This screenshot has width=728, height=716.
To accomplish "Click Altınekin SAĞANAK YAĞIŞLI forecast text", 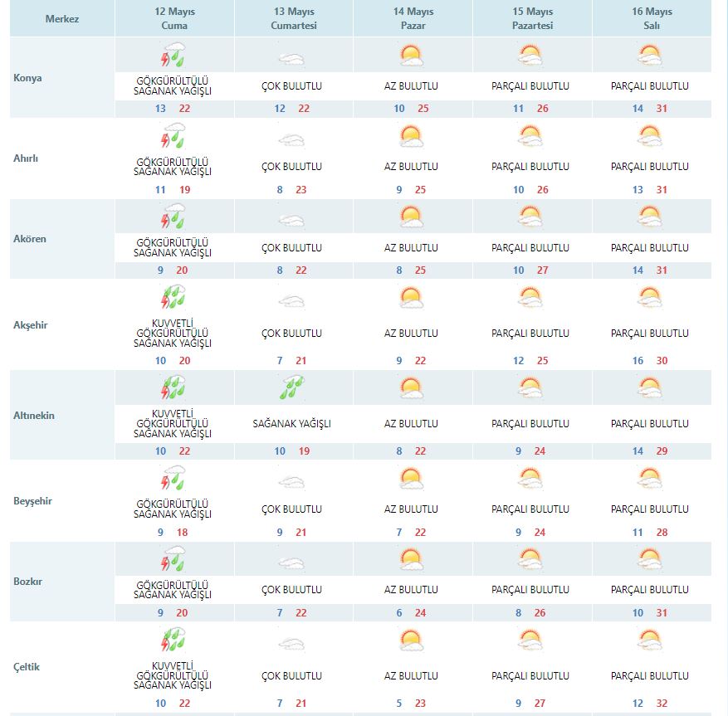I will click(x=291, y=423).
